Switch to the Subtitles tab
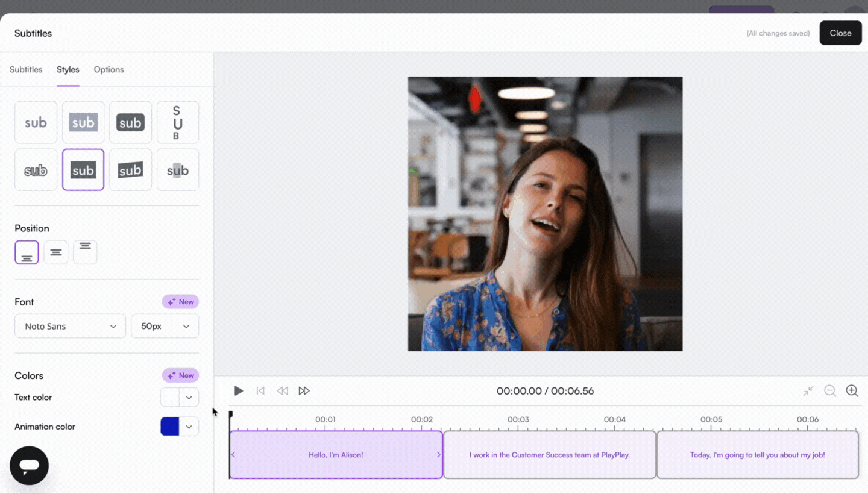Screen dimensions: 868x494 pos(26,69)
